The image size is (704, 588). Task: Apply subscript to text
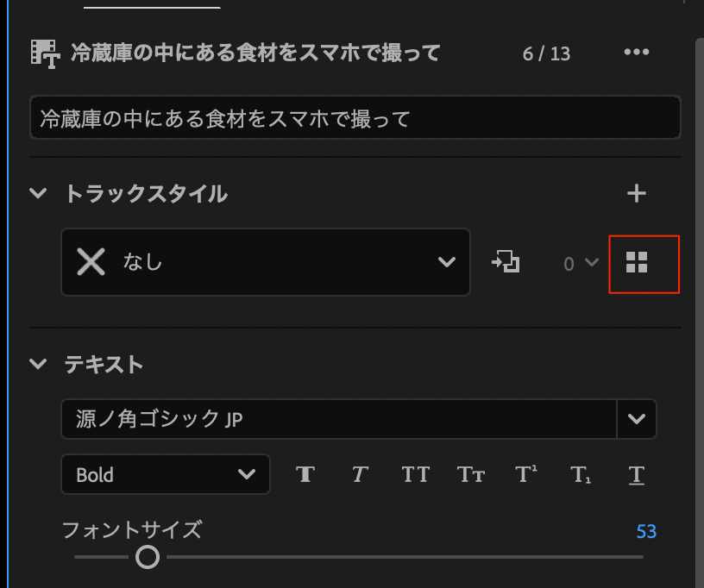[581, 474]
